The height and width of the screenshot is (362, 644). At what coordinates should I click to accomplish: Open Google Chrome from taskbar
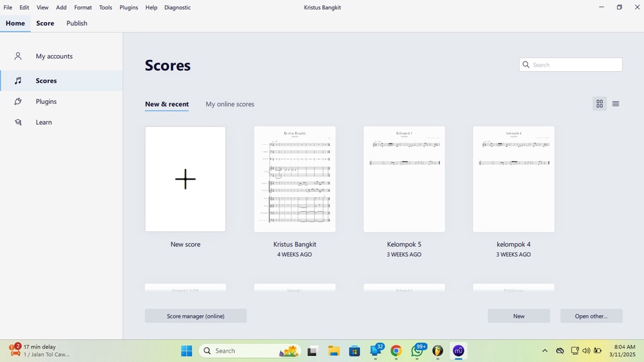[x=396, y=351]
